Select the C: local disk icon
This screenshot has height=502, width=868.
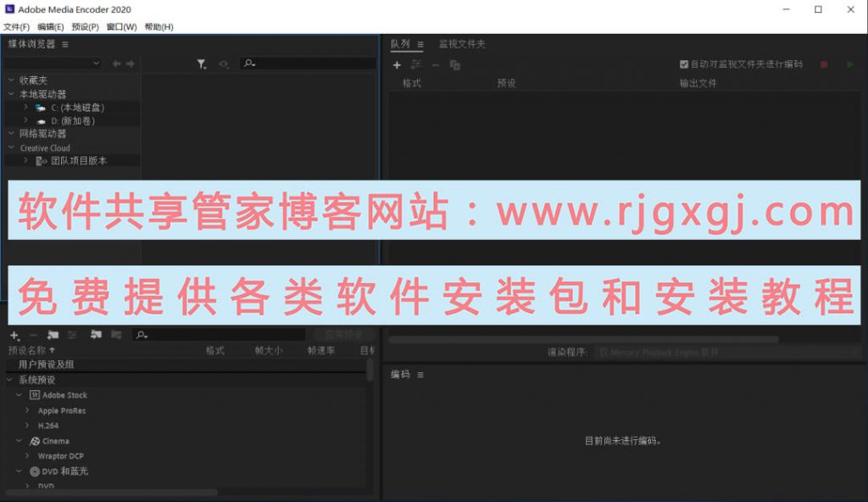[41, 108]
